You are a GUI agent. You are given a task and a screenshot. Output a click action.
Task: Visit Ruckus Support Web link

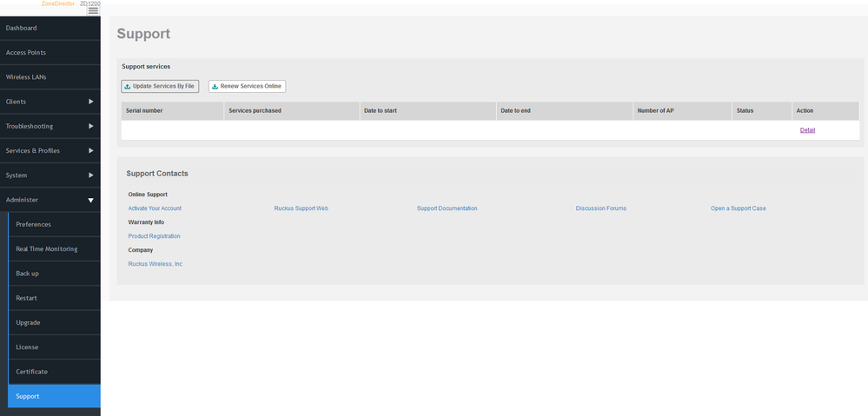(301, 208)
